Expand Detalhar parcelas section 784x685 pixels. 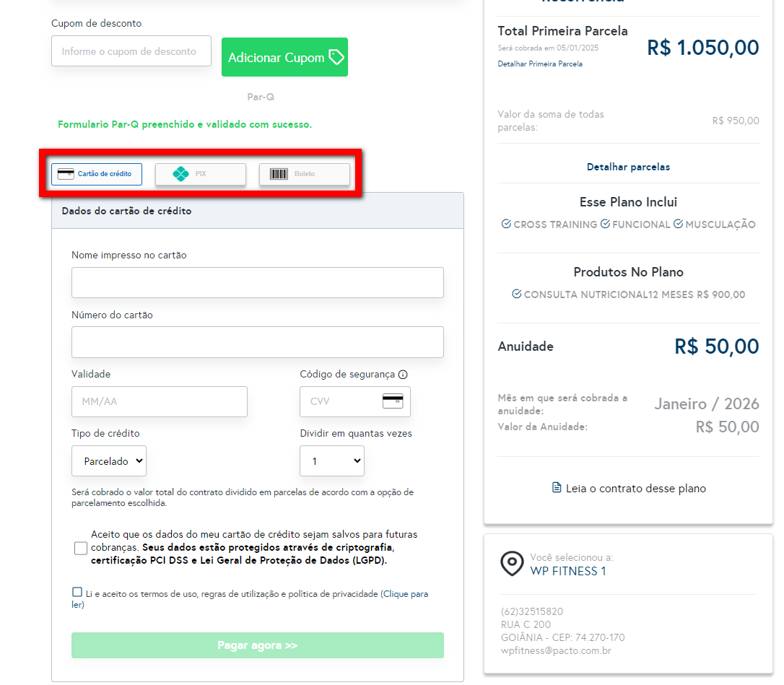click(628, 167)
